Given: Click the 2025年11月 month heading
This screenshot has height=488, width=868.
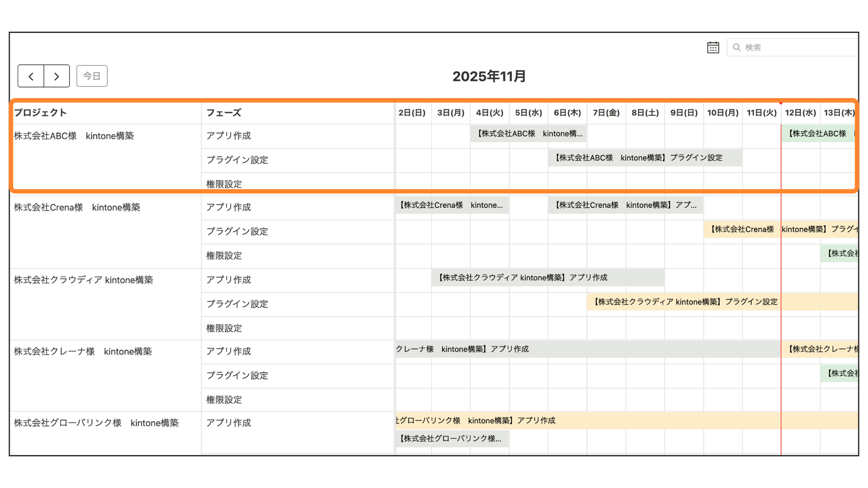Looking at the screenshot, I should pos(489,76).
